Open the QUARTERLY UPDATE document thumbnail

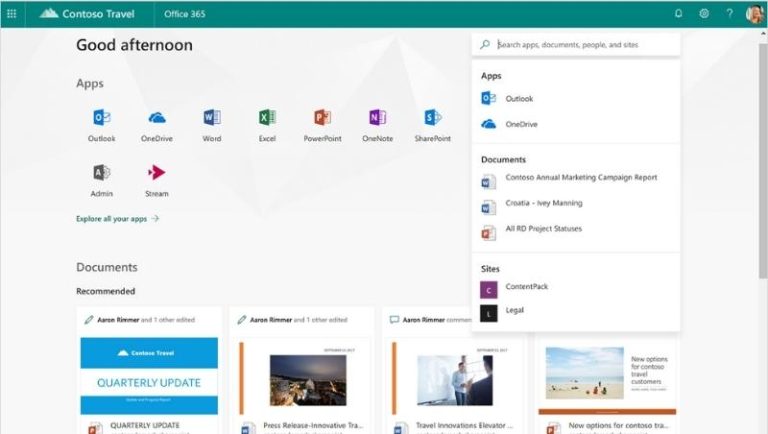(x=149, y=377)
